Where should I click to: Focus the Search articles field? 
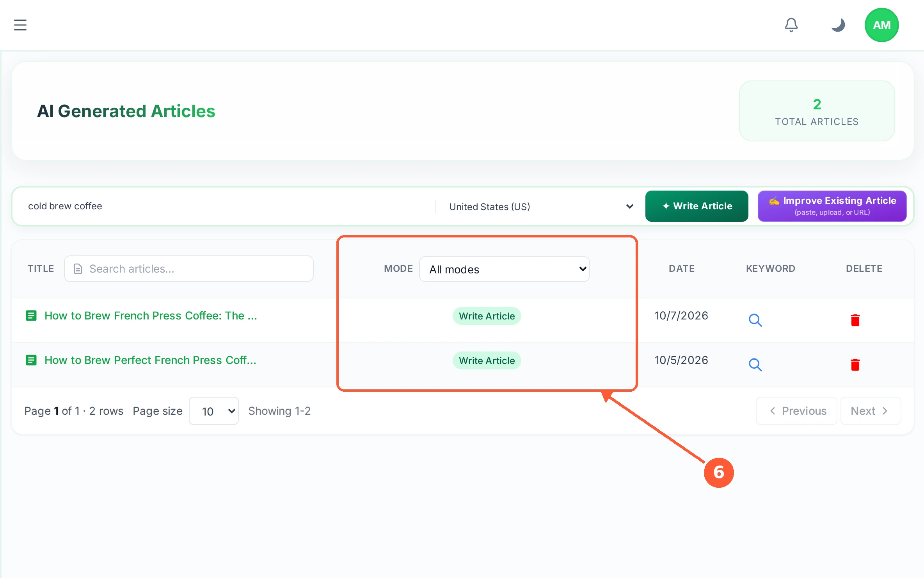(189, 269)
